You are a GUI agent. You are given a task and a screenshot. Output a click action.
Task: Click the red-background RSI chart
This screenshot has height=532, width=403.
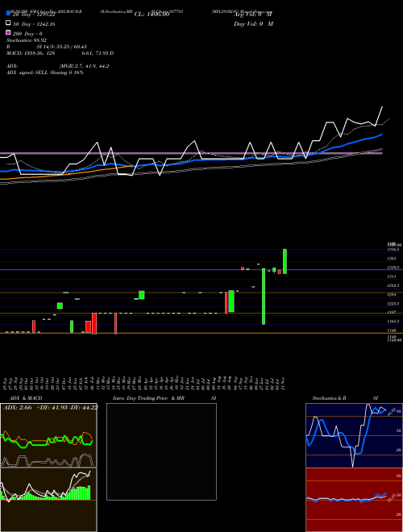(354, 500)
